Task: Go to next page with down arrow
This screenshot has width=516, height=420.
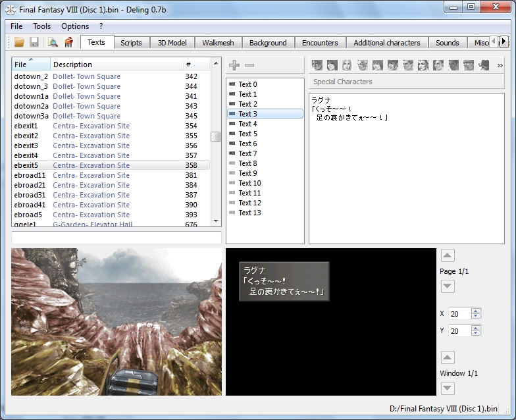Action: (x=448, y=286)
